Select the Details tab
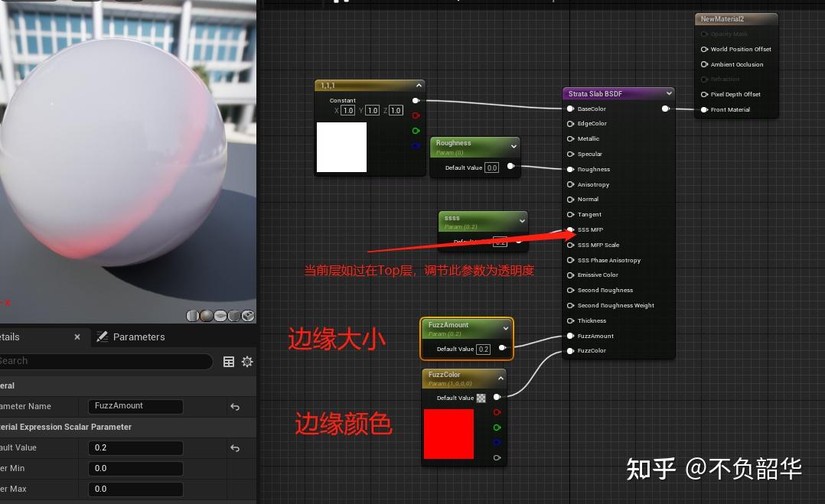 coord(11,337)
